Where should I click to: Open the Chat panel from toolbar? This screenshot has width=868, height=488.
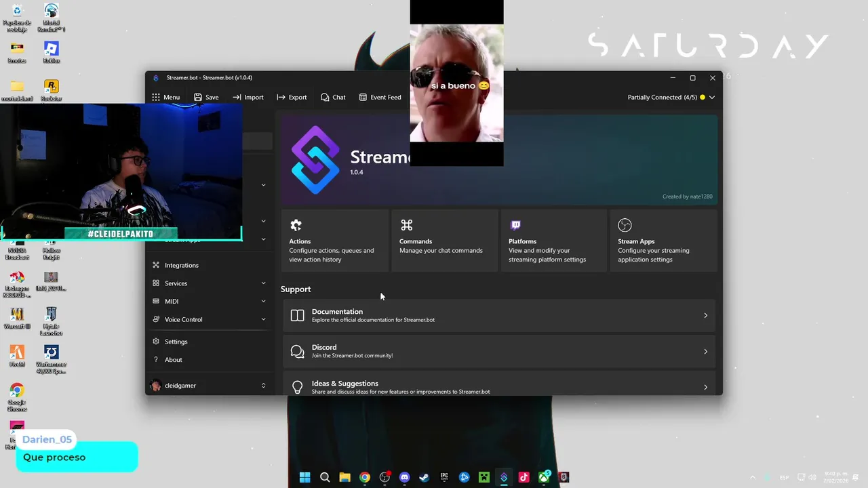coord(333,98)
